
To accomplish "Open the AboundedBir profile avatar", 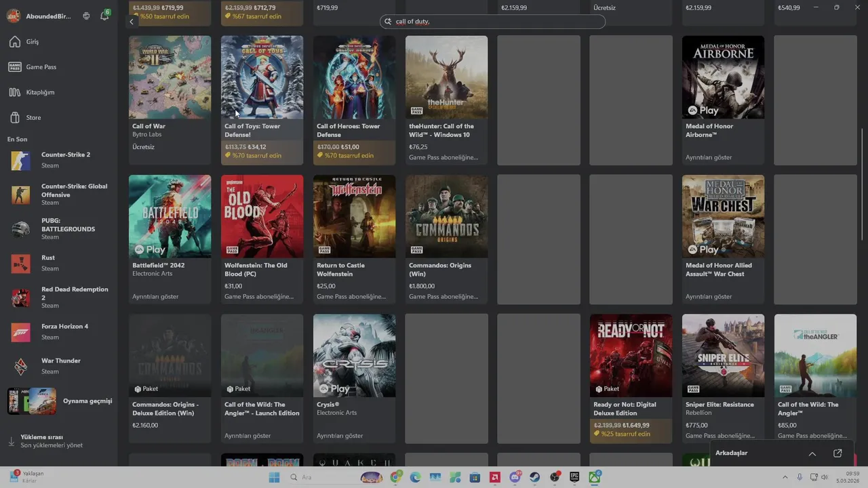I will [14, 16].
